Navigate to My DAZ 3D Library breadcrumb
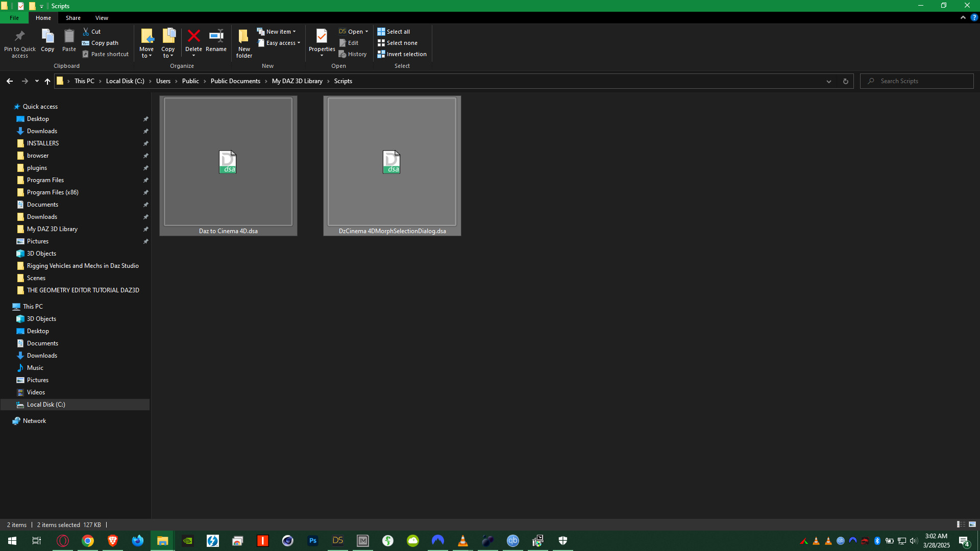980x551 pixels. 297,81
